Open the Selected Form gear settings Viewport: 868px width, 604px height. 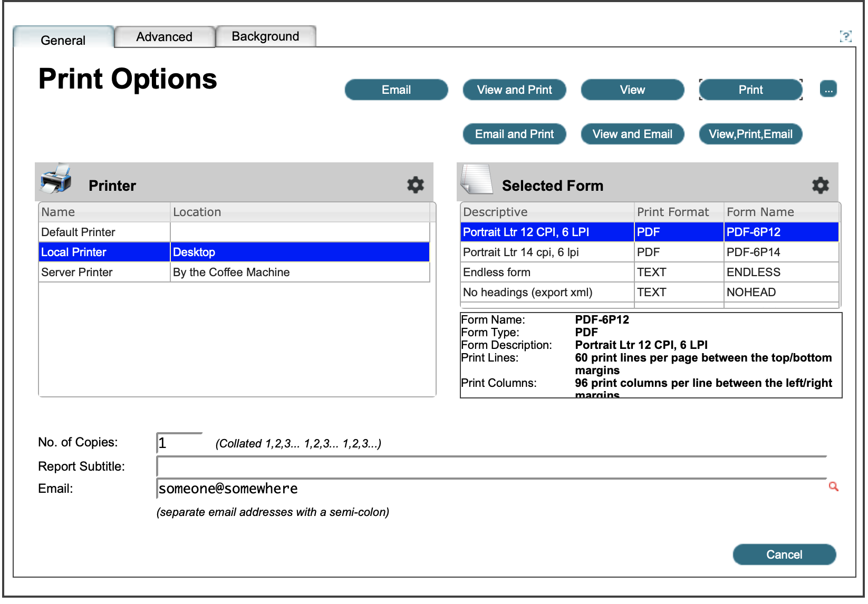pyautogui.click(x=820, y=185)
